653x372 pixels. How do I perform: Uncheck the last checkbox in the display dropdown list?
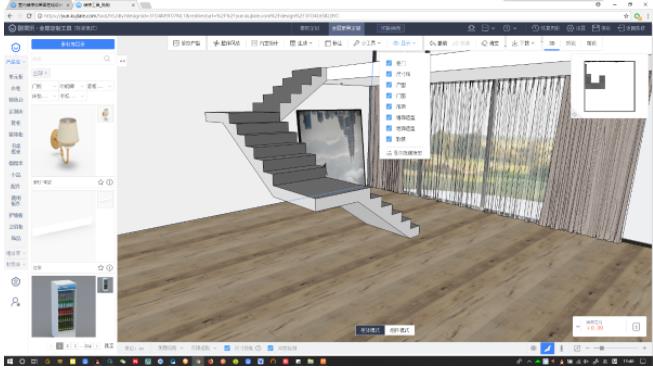[389, 139]
